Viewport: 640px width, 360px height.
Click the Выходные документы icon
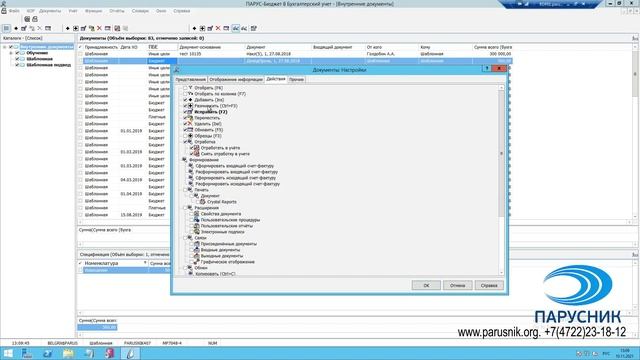[196, 256]
